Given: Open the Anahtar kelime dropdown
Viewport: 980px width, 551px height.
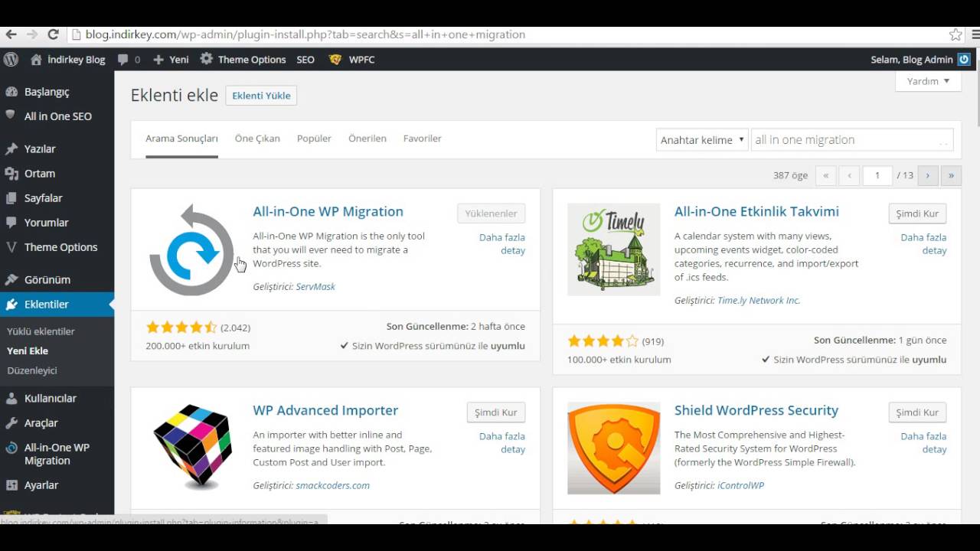Looking at the screenshot, I should (702, 140).
